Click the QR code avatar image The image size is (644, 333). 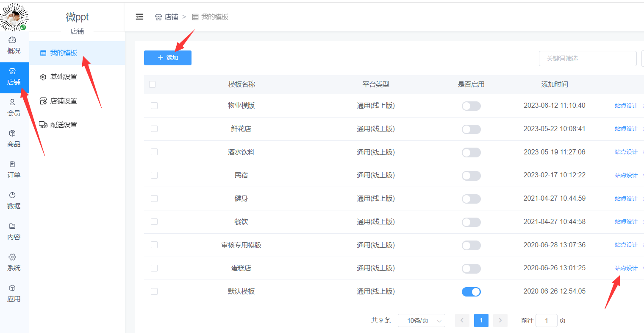click(x=14, y=17)
